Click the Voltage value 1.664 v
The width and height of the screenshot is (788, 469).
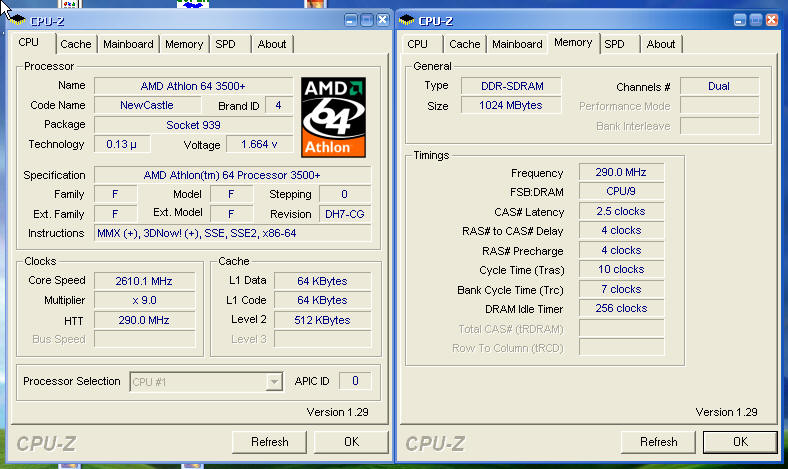tap(259, 144)
